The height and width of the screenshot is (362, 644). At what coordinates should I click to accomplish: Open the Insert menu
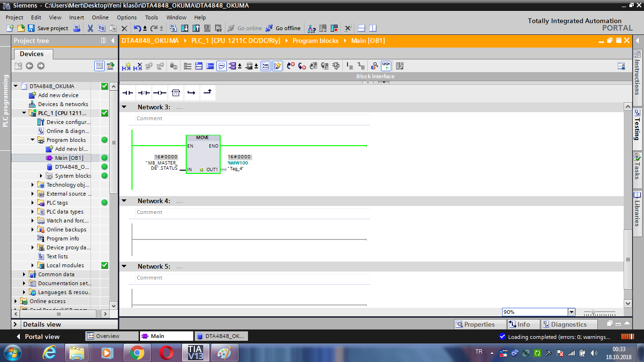coord(76,17)
